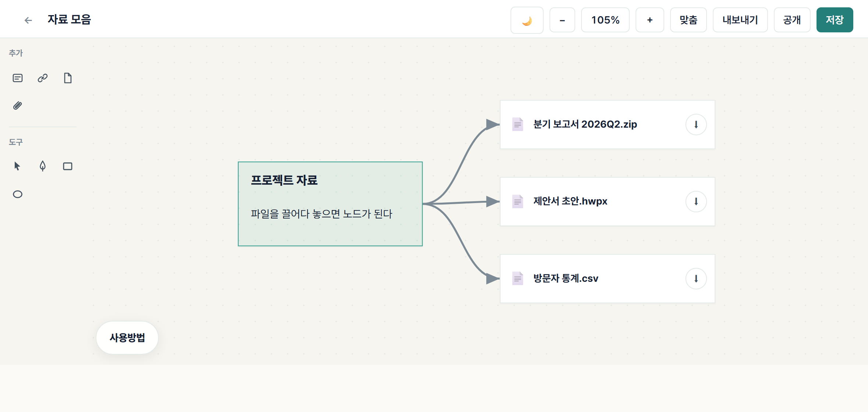The image size is (868, 412).
Task: Go back with the left arrow icon
Action: click(x=28, y=20)
